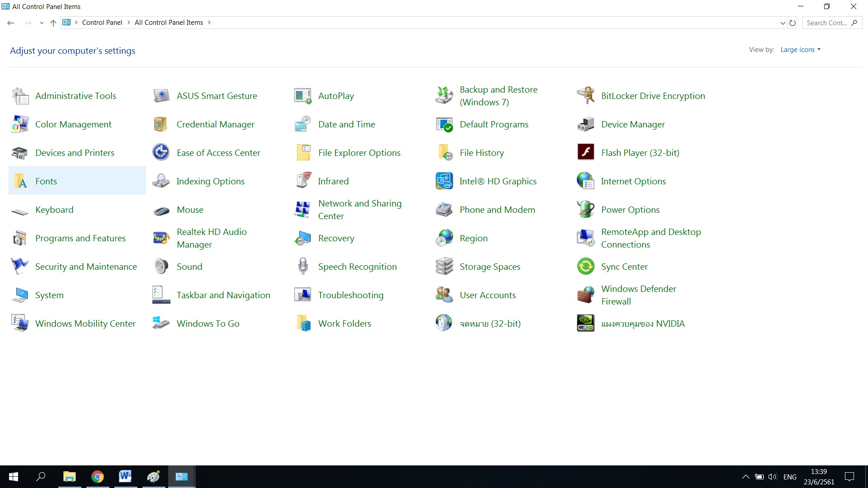Click the Power Options icon
Image resolution: width=868 pixels, height=488 pixels.
click(586, 210)
